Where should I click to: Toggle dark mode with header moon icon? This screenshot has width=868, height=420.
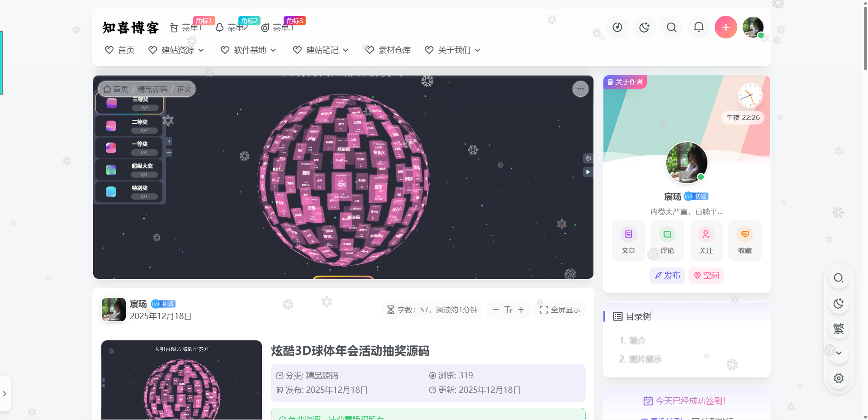pyautogui.click(x=644, y=28)
